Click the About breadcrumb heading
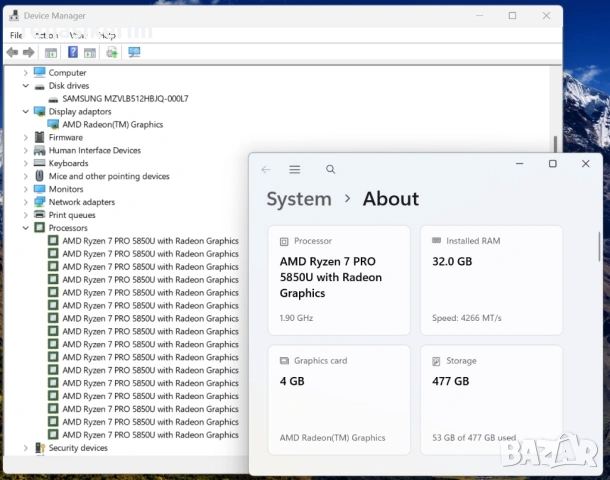This screenshot has height=480, width=610. pyautogui.click(x=391, y=199)
